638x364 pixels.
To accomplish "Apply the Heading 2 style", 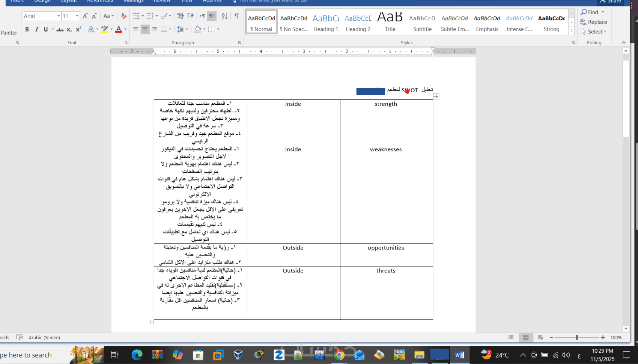I will [x=358, y=23].
